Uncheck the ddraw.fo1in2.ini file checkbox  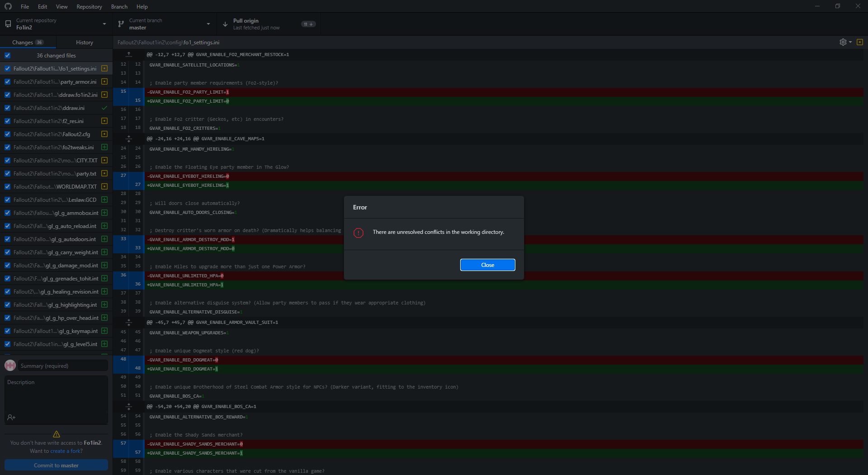tap(7, 95)
